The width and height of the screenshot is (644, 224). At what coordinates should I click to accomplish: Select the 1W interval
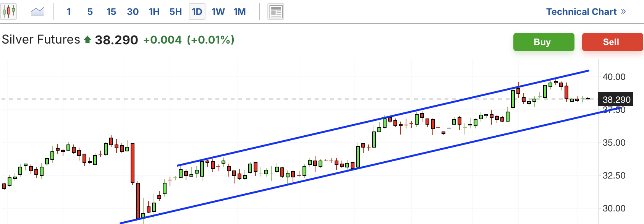(218, 12)
